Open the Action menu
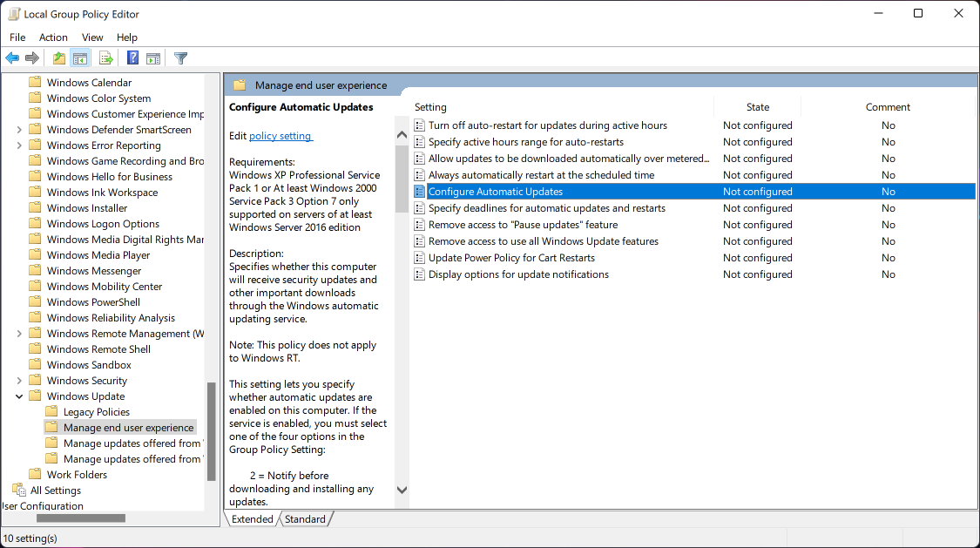Image resolution: width=980 pixels, height=548 pixels. (x=53, y=37)
